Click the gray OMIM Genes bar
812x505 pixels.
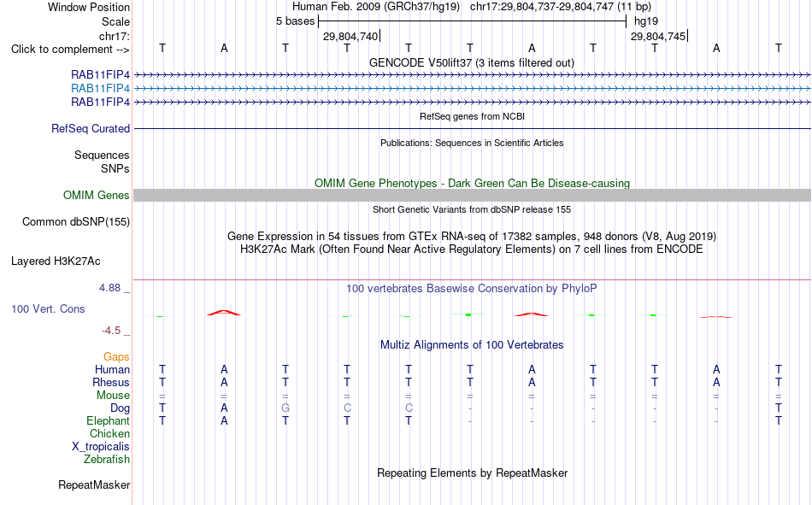coord(472,196)
